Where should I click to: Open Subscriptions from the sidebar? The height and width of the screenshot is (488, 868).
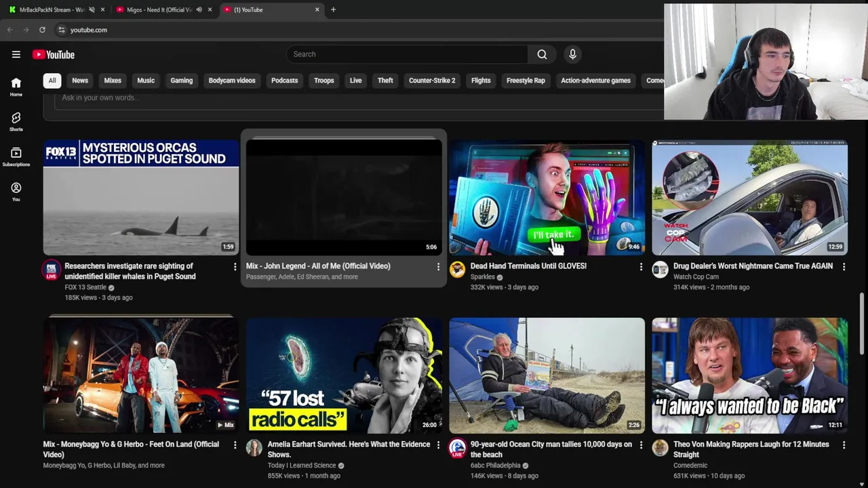pos(16,157)
